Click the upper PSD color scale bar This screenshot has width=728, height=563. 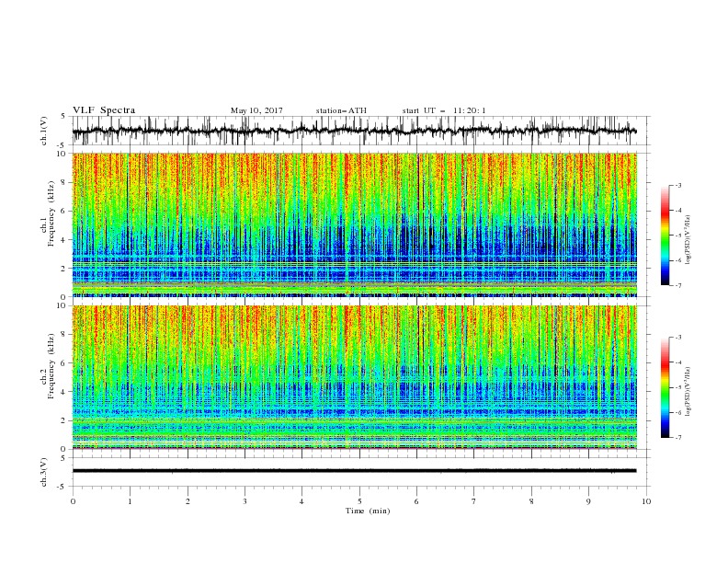[x=665, y=235]
